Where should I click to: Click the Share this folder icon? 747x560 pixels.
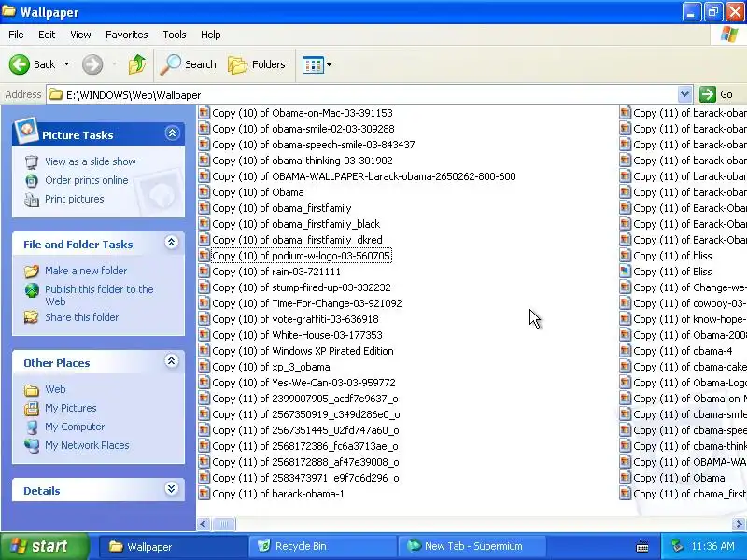[x=32, y=317]
